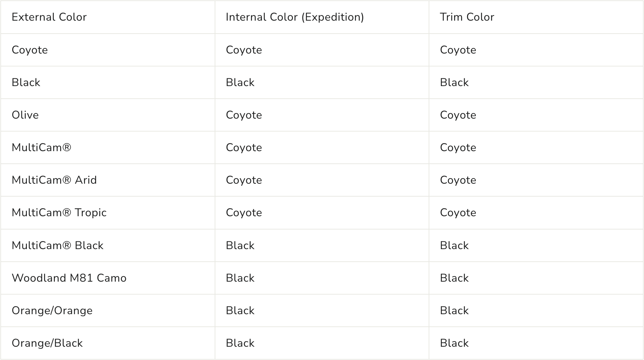644x360 pixels.
Task: Click the plain MultiCam® external color cell
Action: coord(41,148)
